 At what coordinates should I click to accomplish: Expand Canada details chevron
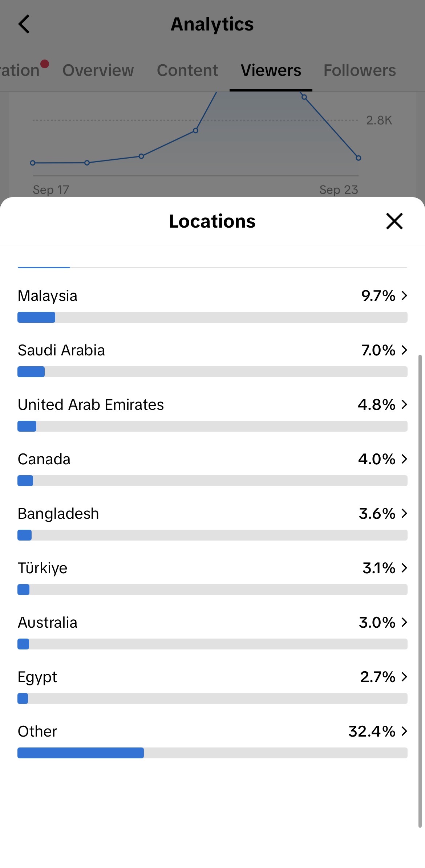coord(404,459)
